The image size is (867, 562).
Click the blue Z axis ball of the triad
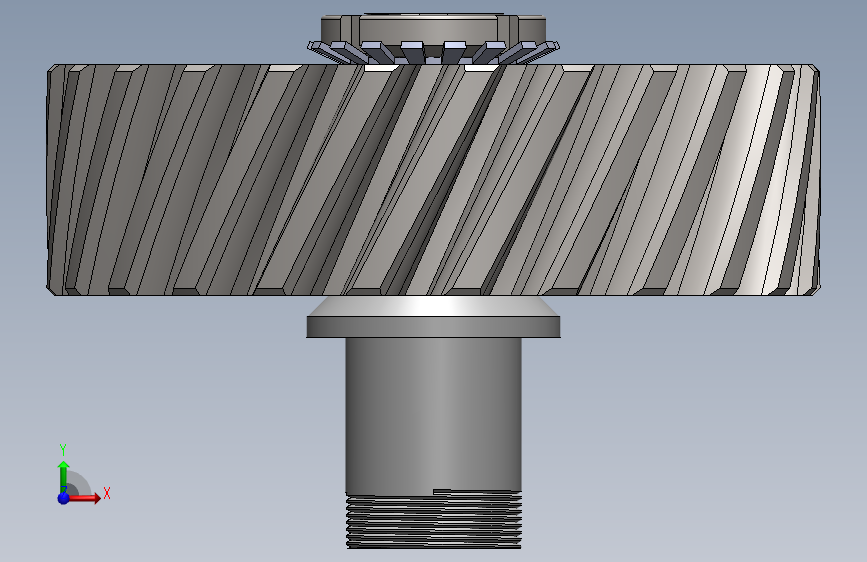pyautogui.click(x=64, y=498)
